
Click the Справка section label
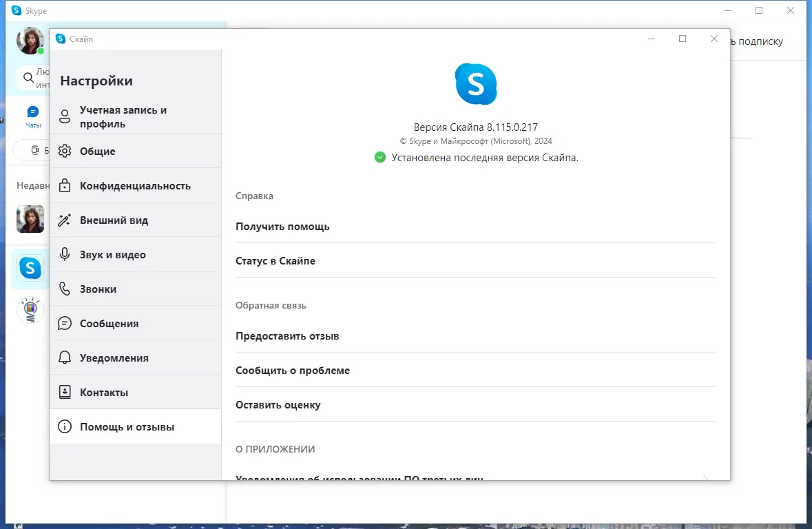click(x=254, y=196)
